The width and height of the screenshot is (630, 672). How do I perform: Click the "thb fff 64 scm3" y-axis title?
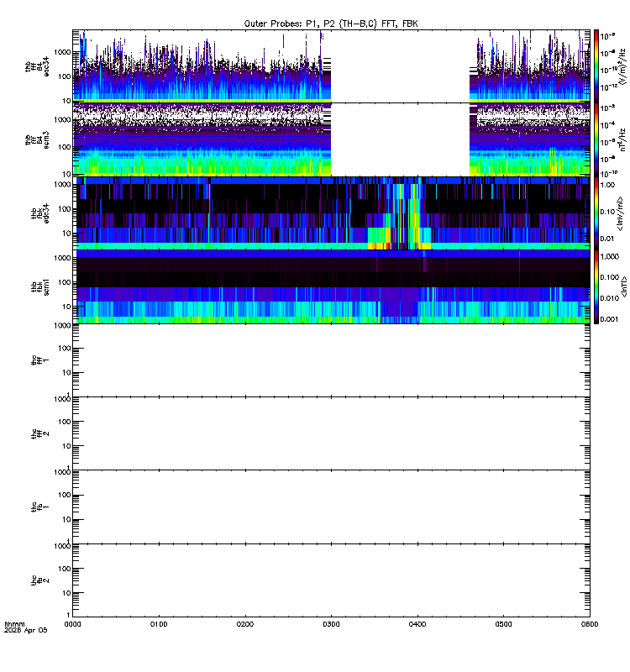pos(37,139)
